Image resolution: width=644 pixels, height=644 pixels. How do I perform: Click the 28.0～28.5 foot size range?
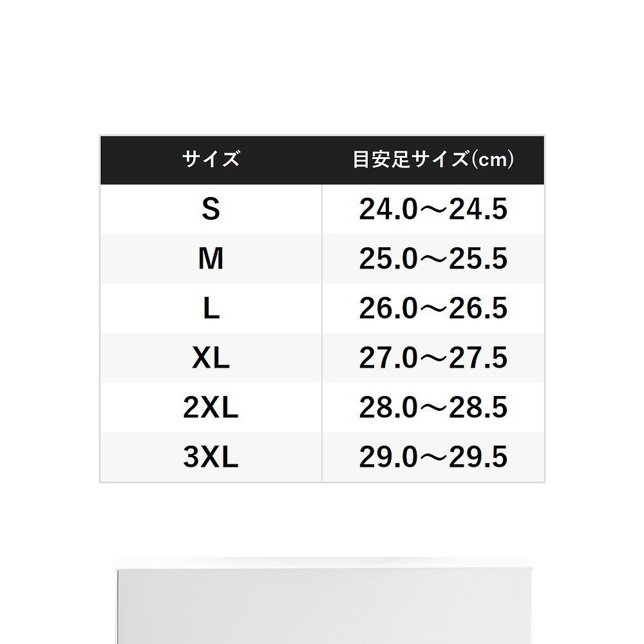[433, 408]
